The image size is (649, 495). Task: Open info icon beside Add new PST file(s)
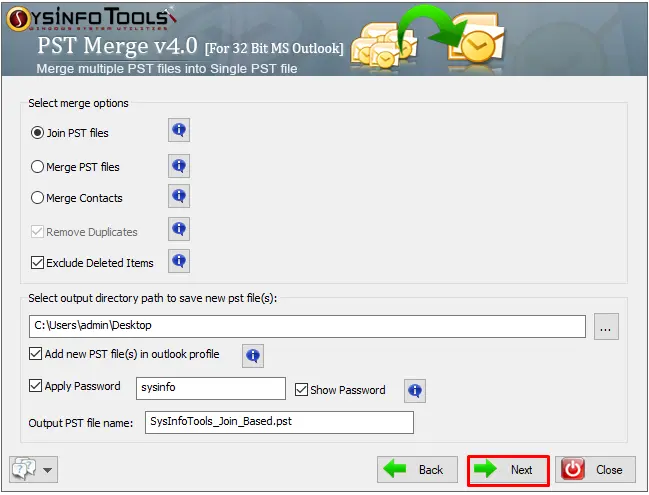pyautogui.click(x=253, y=356)
